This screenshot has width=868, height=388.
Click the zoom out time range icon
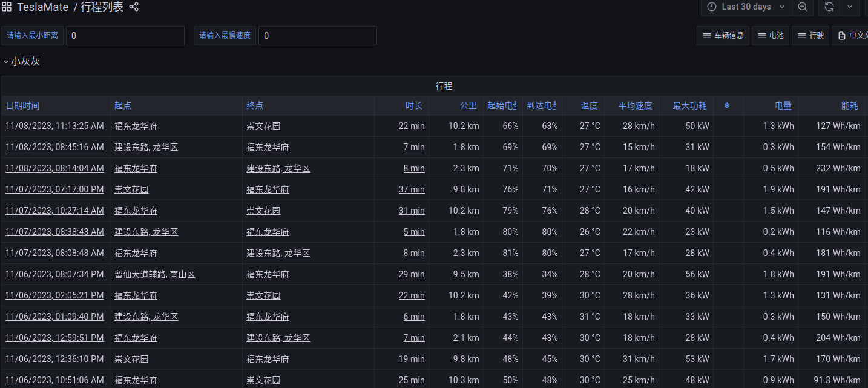tap(802, 7)
